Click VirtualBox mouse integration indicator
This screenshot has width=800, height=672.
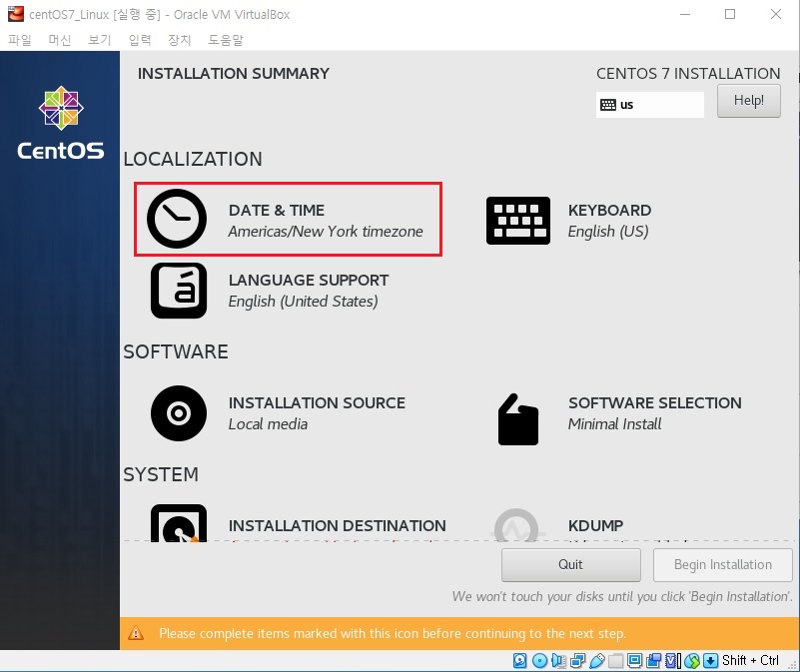coord(692,661)
